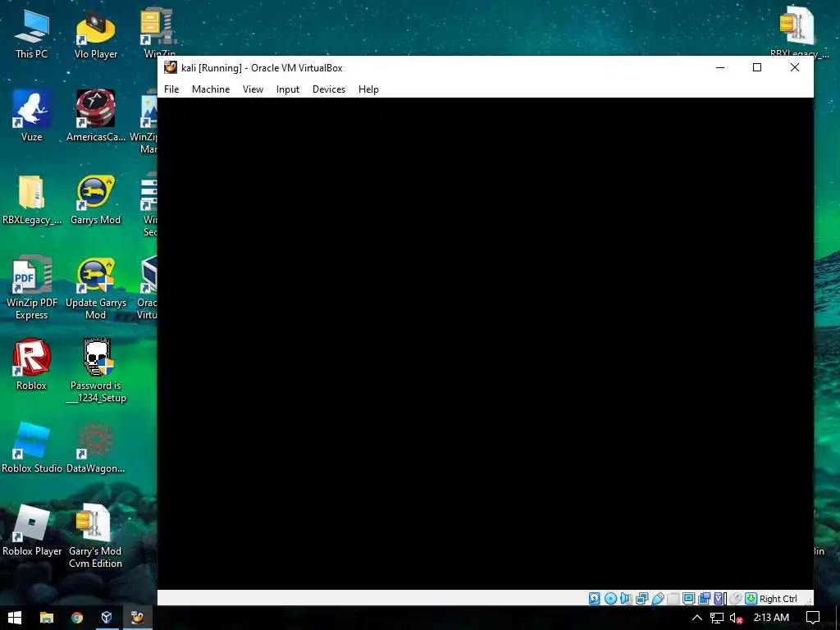Open the Machine menu

[211, 89]
